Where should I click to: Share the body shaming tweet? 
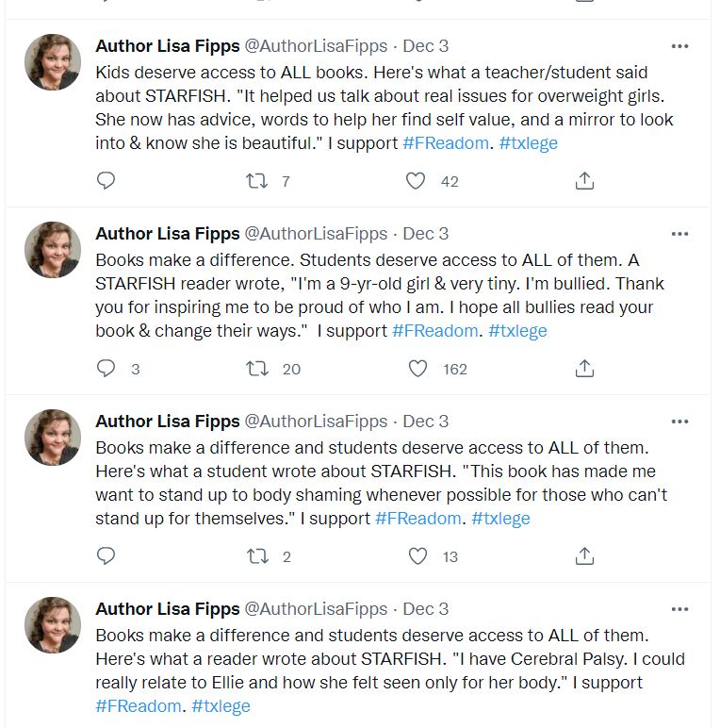[x=584, y=555]
